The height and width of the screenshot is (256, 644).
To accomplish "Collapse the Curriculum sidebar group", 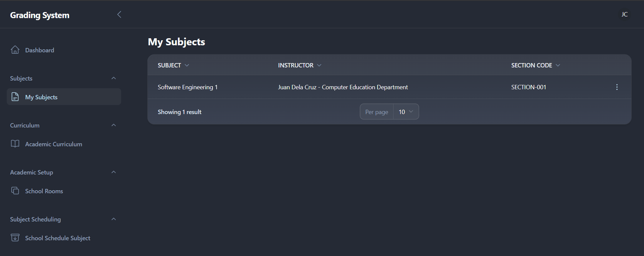I will [x=114, y=125].
